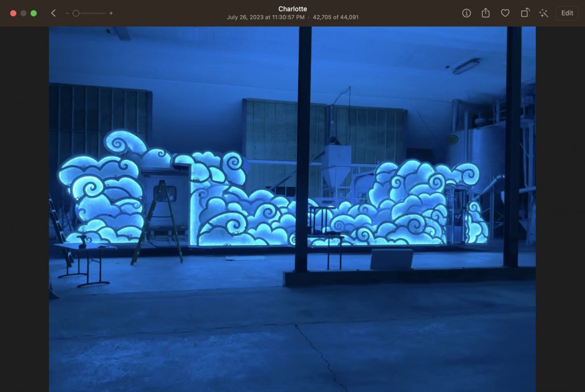585x392 pixels.
Task: Go back using the left chevron
Action: click(x=53, y=13)
